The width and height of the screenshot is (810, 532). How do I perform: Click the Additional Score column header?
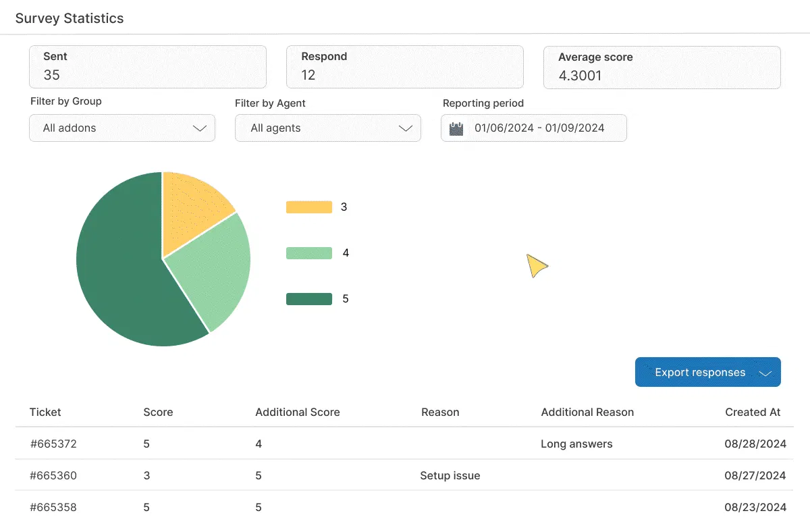(x=298, y=412)
